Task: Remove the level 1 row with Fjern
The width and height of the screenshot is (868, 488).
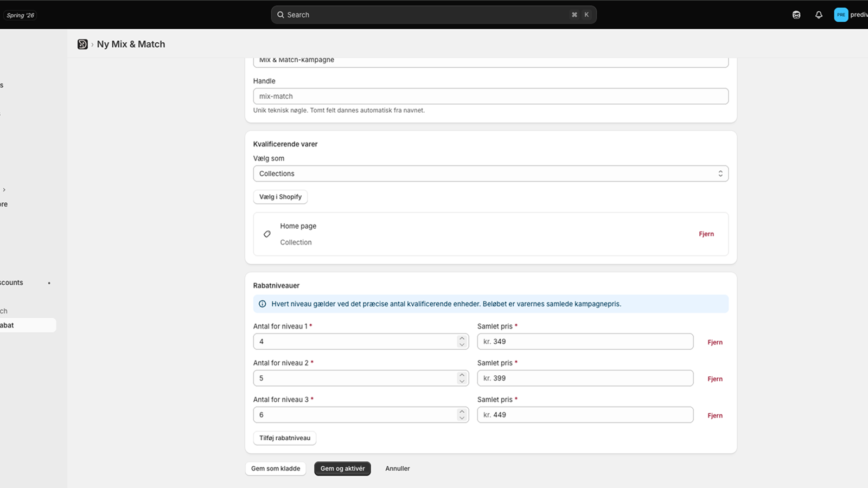Action: click(715, 342)
